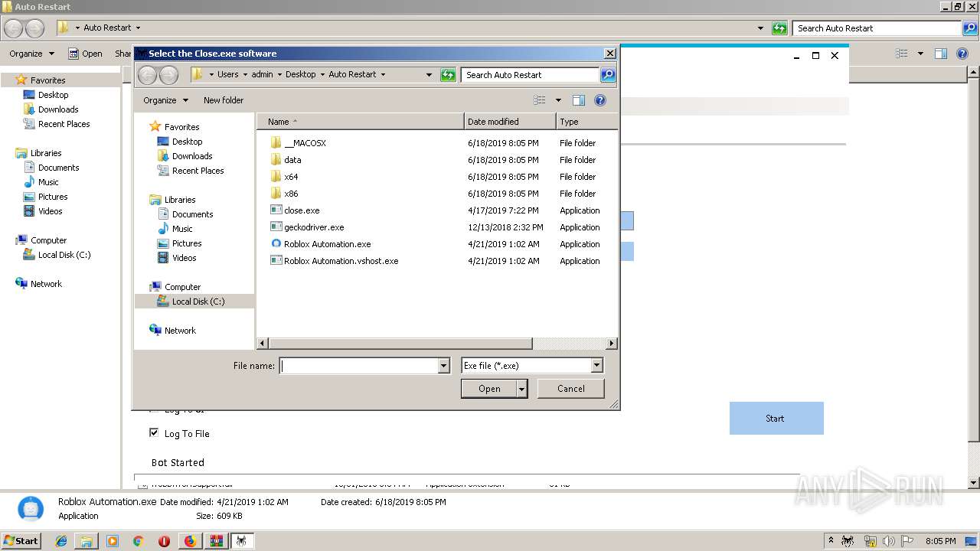Select Desktop in the breadcrumb path
The height and width of the screenshot is (551, 980).
pos(301,74)
